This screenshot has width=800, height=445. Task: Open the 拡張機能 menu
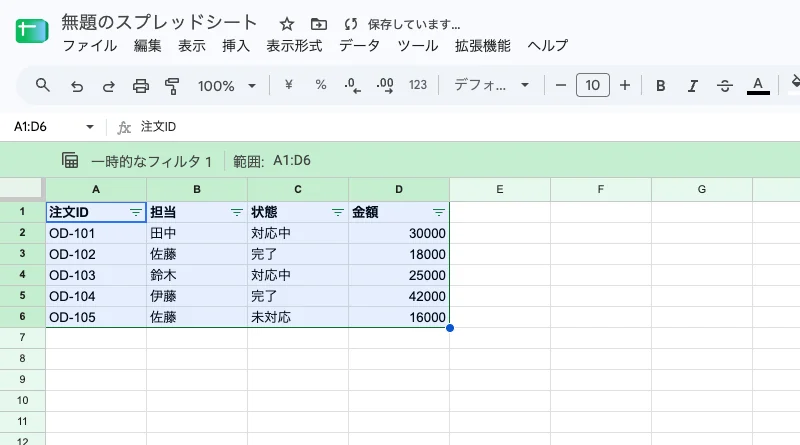483,45
